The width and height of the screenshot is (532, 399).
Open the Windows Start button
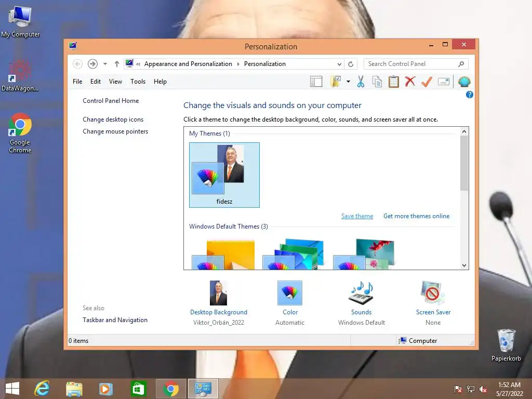tap(12, 389)
